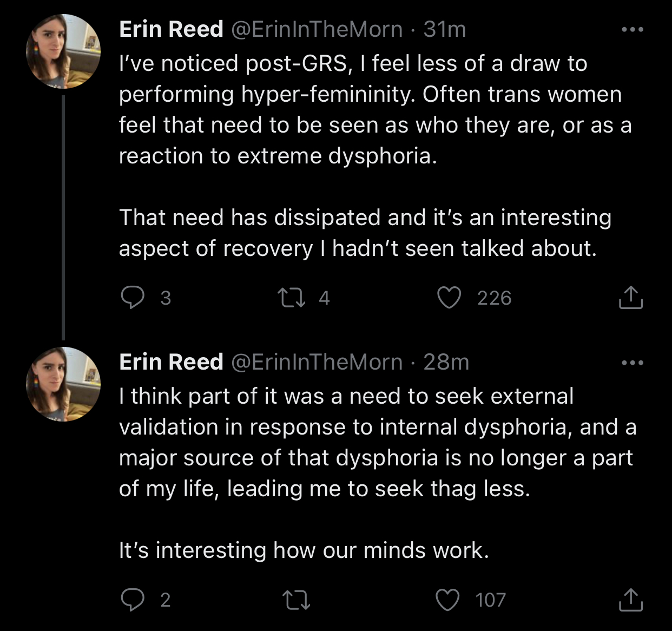This screenshot has width=672, height=631.
Task: Open Erin Reed's avatar on second tweet
Action: coord(63,384)
